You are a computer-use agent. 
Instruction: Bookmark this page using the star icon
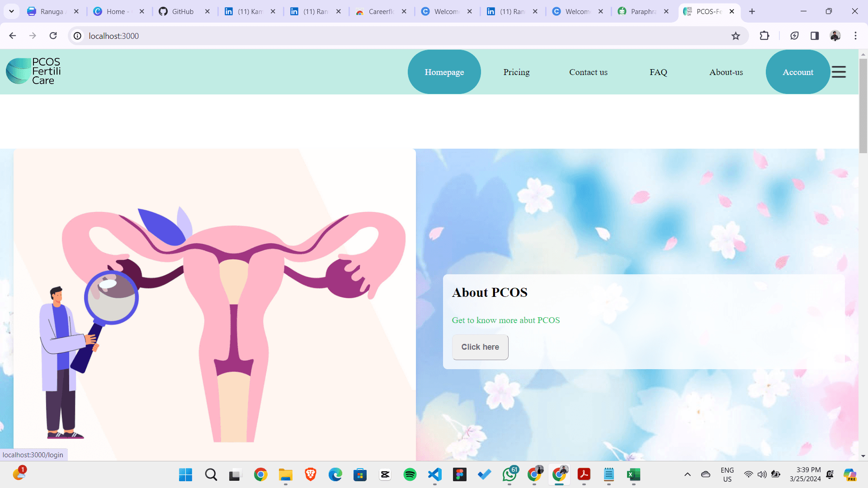[x=736, y=36]
